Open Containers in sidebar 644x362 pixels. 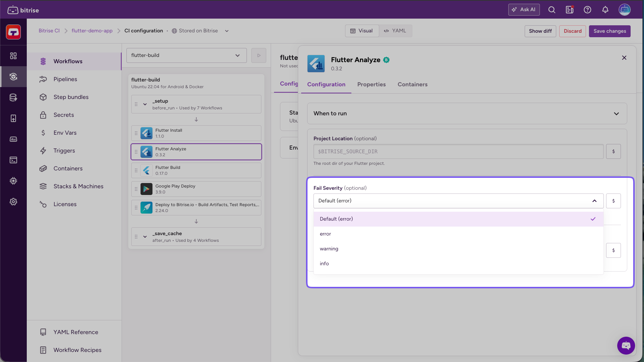click(x=74, y=169)
